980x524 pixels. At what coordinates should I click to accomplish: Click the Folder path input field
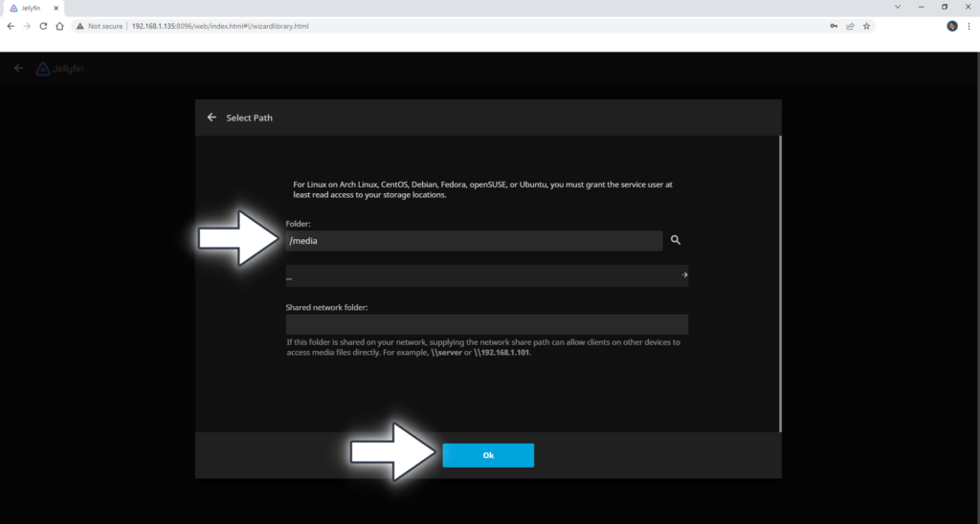coord(474,241)
